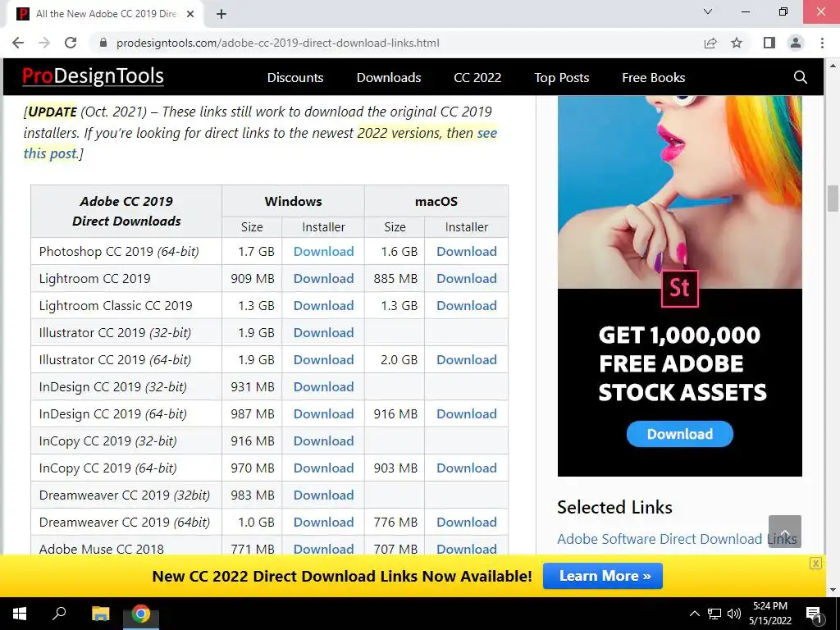Show hidden system tray icons
Viewport: 840px width, 630px height.
(694, 614)
